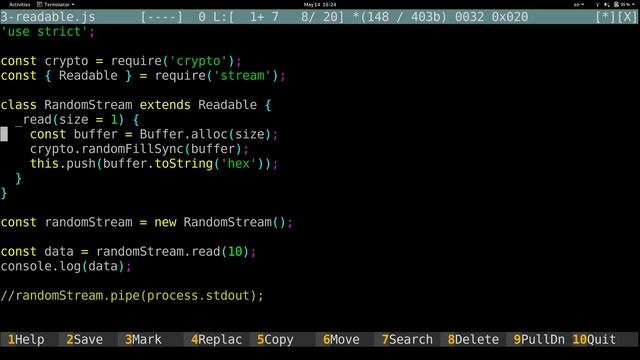Click the volume speaker tray icon
The width and height of the screenshot is (640, 360).
[607, 4]
